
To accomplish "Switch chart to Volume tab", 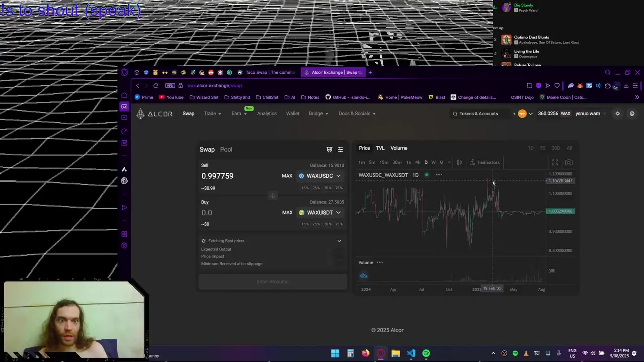I will click(x=399, y=148).
